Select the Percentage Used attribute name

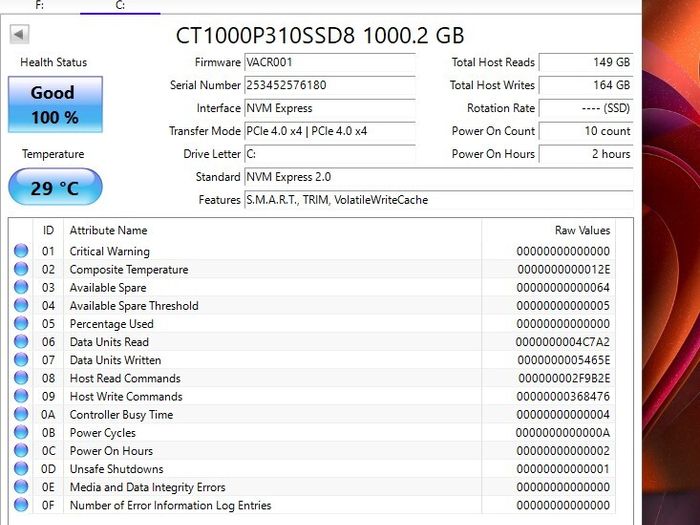coord(112,324)
